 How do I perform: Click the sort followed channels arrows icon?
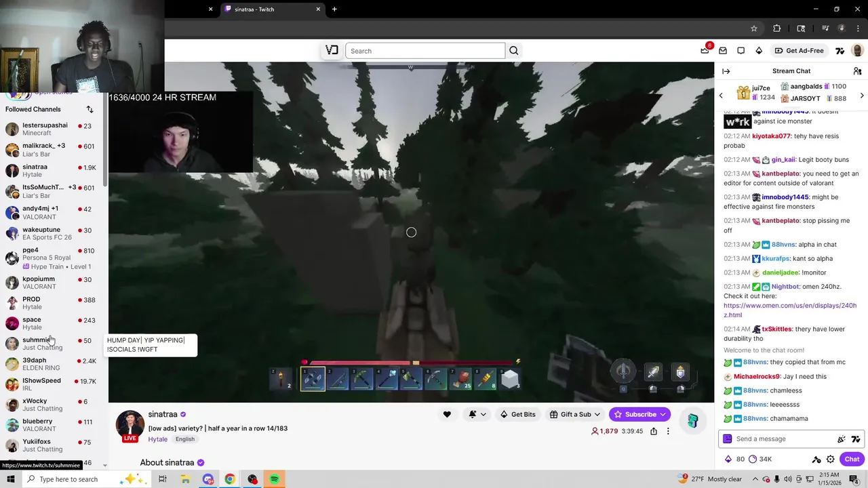[90, 109]
